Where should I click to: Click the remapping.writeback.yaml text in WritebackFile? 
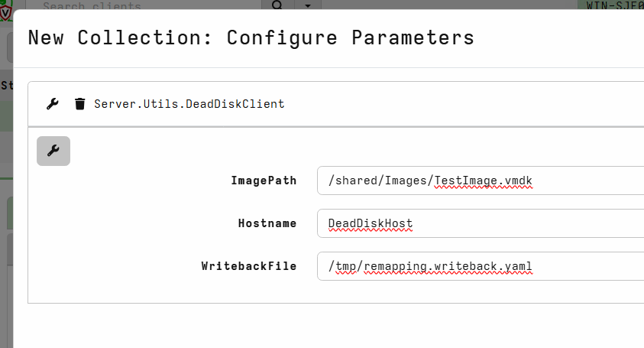(x=448, y=267)
